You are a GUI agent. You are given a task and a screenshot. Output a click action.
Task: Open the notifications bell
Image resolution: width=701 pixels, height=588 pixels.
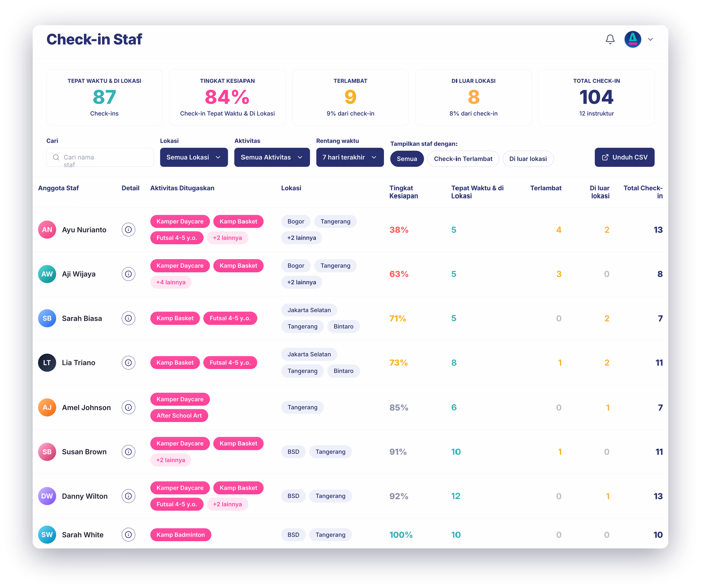click(610, 39)
